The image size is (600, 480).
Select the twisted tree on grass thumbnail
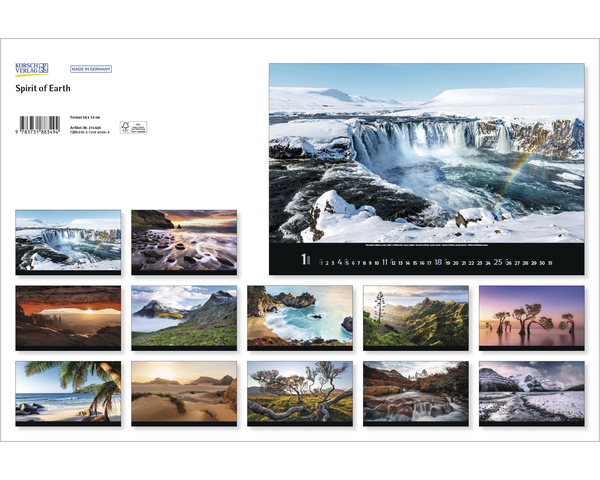point(300,393)
